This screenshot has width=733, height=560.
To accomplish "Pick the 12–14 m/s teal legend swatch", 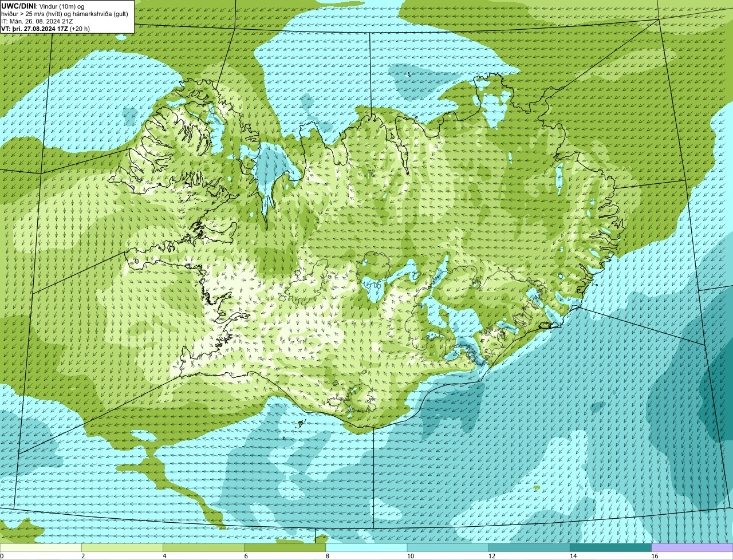I will pyautogui.click(x=529, y=548).
